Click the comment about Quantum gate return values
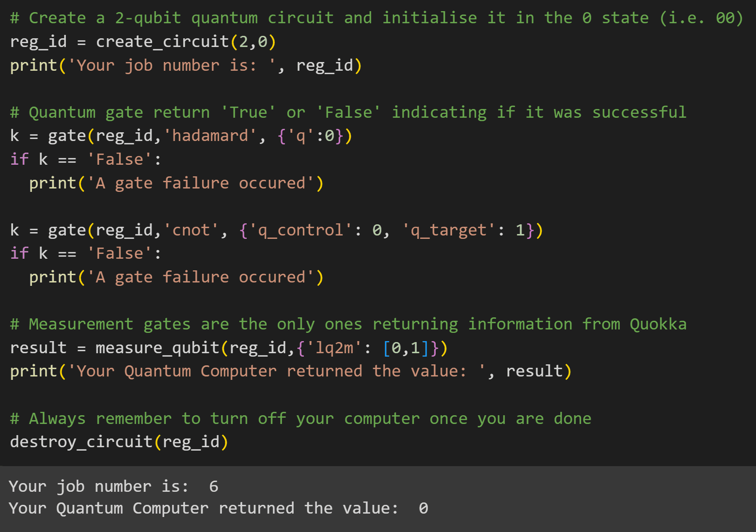Image resolution: width=756 pixels, height=532 pixels. [x=348, y=112]
